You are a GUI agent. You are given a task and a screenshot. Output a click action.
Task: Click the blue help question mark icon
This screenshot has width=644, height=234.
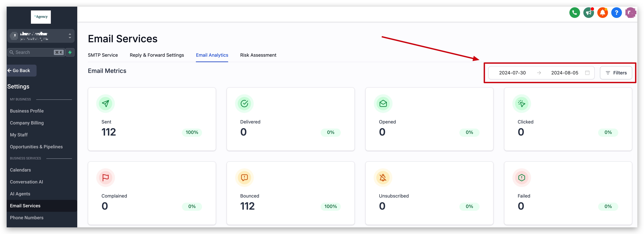pos(616,13)
